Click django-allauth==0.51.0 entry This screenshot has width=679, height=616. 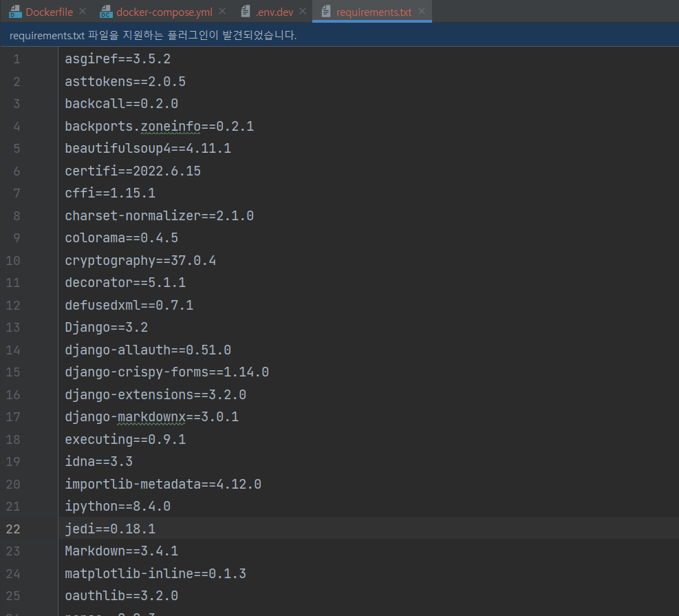coord(148,350)
